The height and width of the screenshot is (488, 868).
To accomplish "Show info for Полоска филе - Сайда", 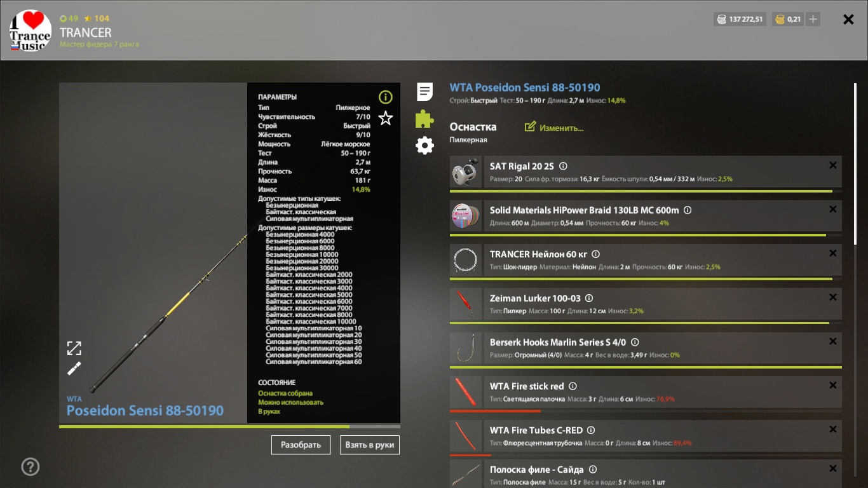I will (x=592, y=470).
